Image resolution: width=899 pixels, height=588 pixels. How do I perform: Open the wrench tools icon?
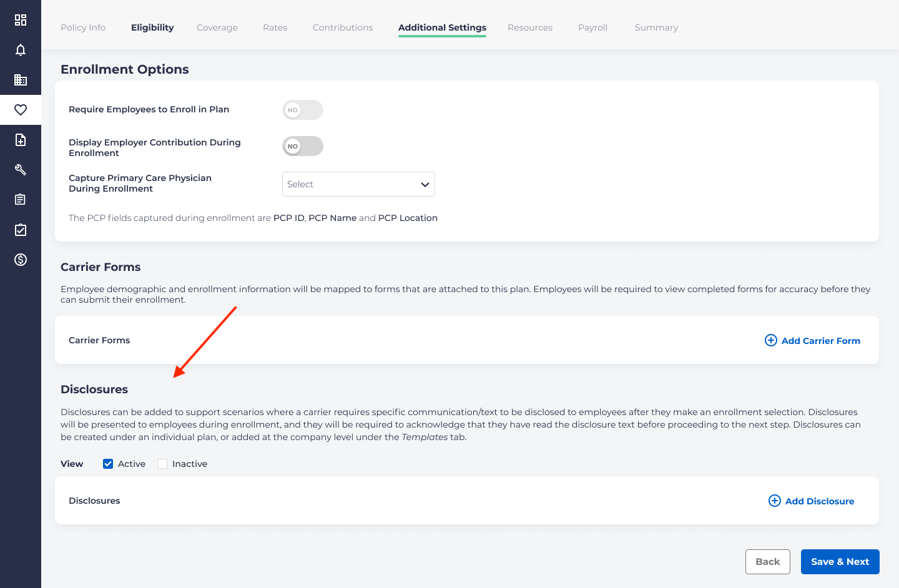(21, 170)
